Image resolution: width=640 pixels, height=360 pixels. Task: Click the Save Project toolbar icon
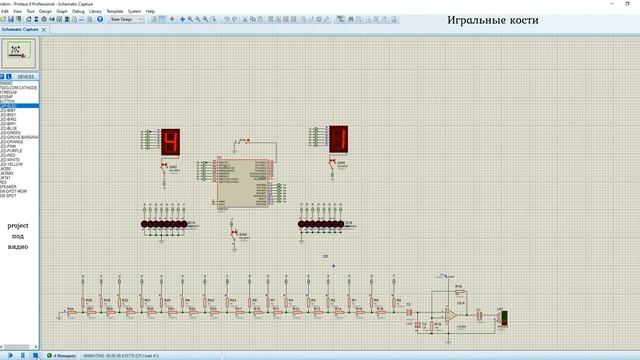click(x=11, y=19)
